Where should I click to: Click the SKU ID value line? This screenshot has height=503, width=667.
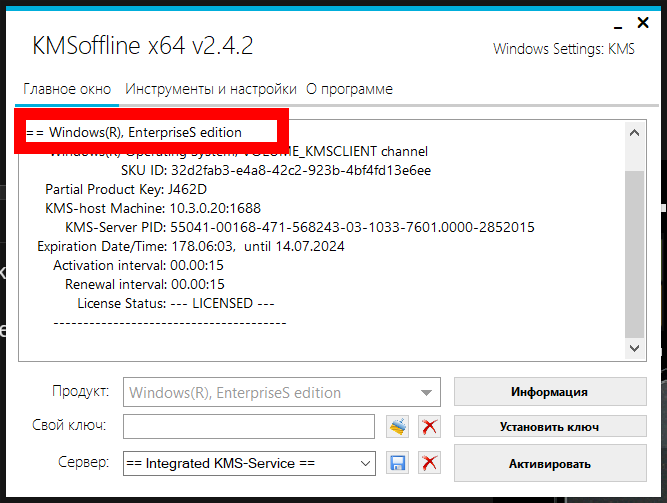click(x=276, y=171)
